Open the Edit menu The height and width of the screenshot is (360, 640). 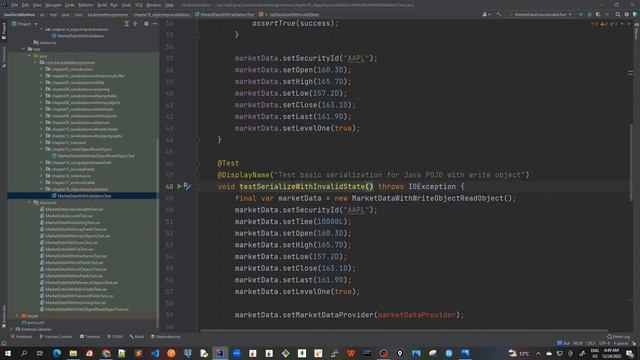click(x=25, y=5)
